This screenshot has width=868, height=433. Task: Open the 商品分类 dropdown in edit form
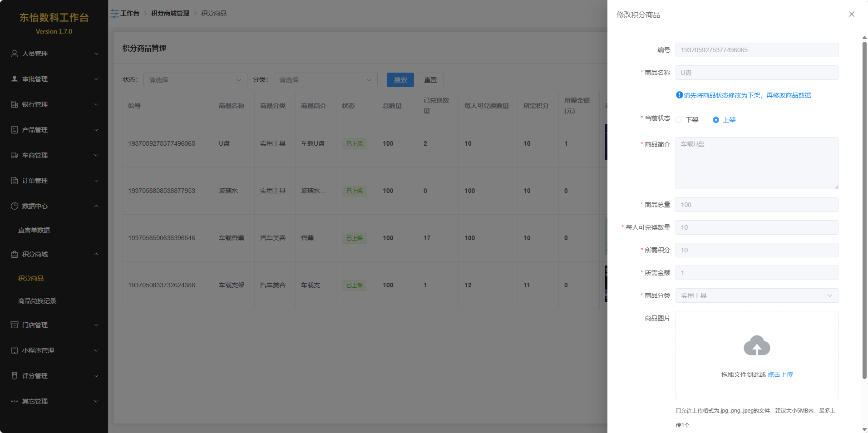point(756,295)
